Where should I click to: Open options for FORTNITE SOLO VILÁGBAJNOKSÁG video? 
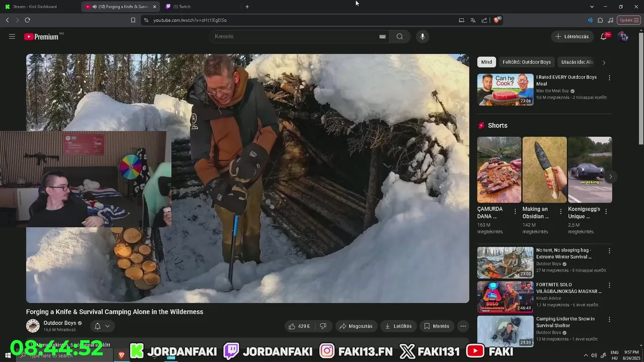coord(609,285)
